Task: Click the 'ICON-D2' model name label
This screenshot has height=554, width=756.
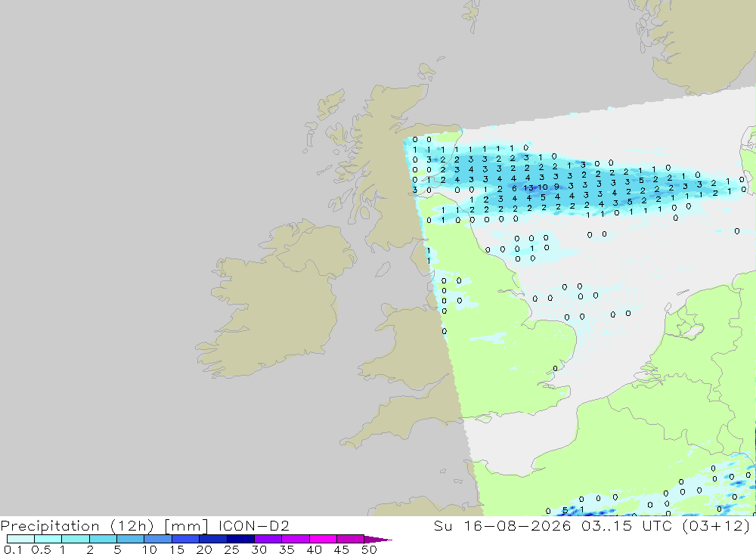Action: coord(253,525)
